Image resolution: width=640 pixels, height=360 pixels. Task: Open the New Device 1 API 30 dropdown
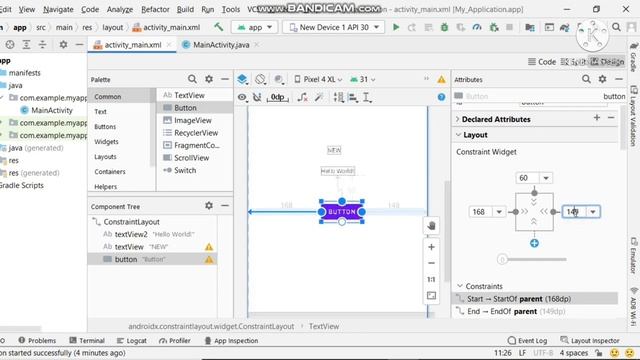334,27
